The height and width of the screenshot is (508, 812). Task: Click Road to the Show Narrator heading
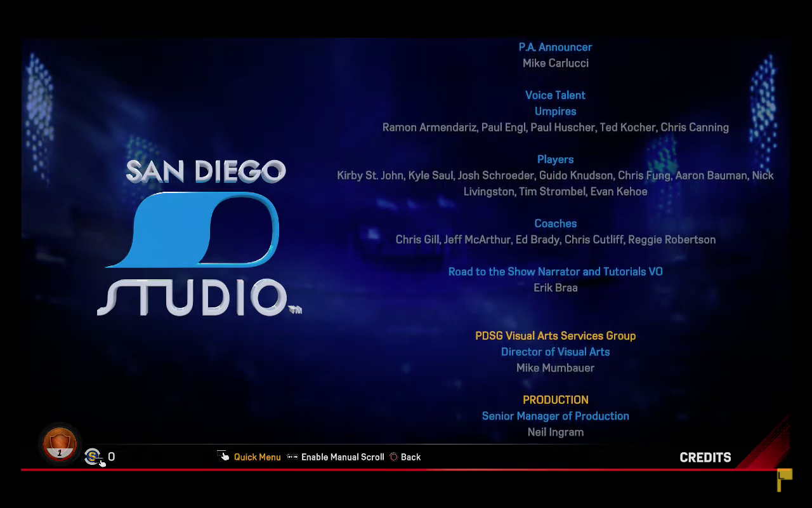coord(555,272)
